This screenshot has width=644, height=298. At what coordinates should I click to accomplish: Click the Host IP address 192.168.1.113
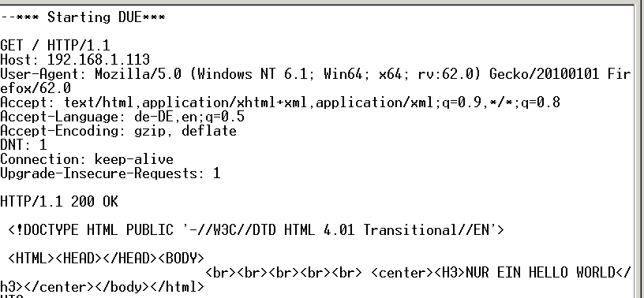point(99,60)
